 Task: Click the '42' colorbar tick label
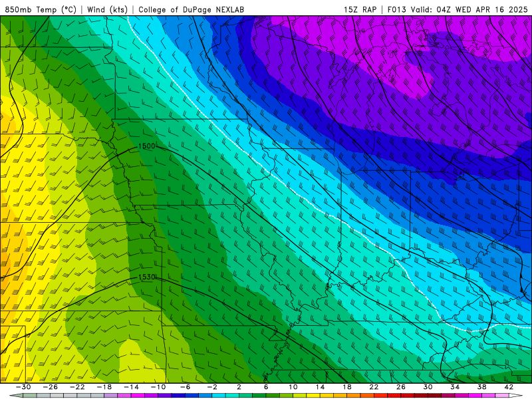(509, 387)
